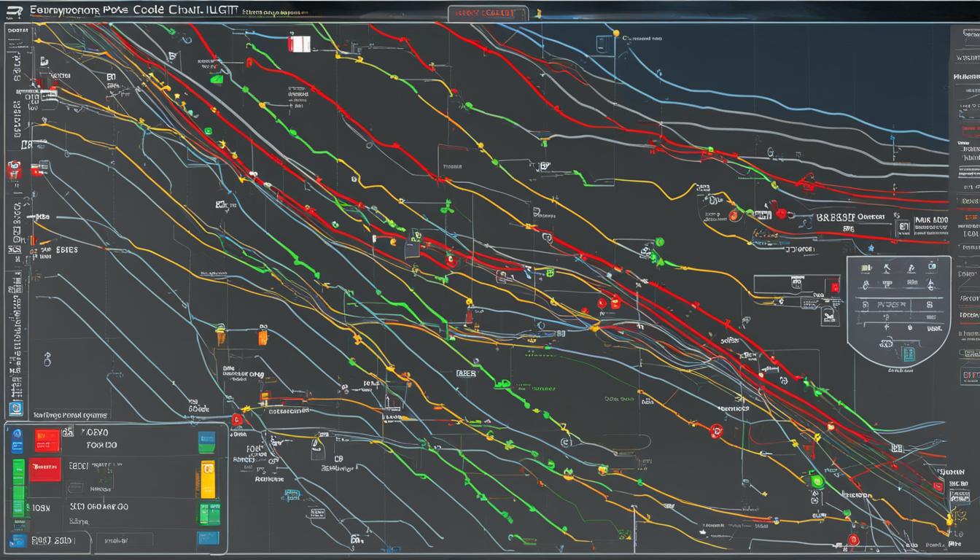Click the striped bars icon in shield panel

[x=867, y=268]
